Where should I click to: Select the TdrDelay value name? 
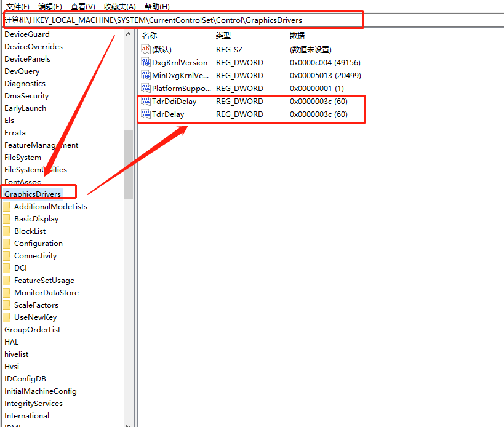(x=168, y=114)
